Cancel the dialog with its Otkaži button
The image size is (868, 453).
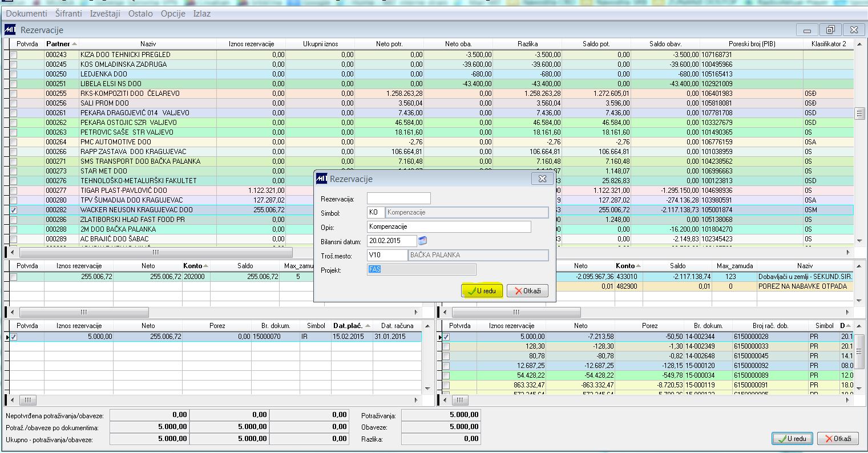pos(528,291)
